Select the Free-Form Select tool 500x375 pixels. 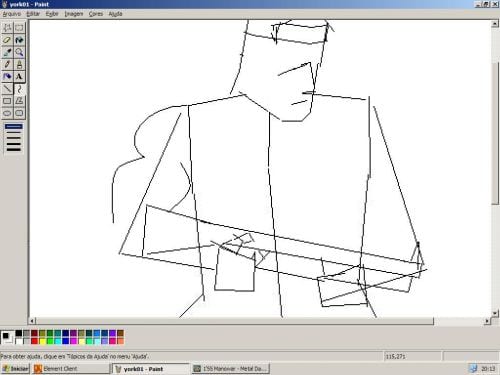point(7,28)
